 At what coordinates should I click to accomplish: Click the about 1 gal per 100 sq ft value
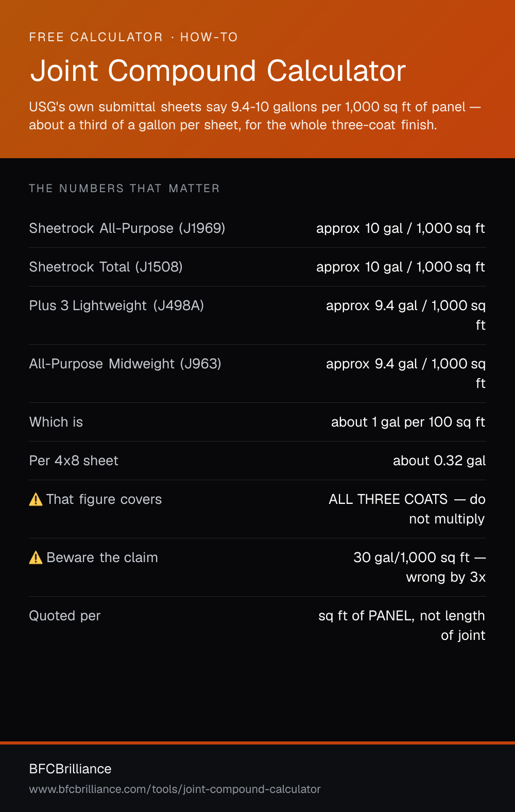(408, 422)
